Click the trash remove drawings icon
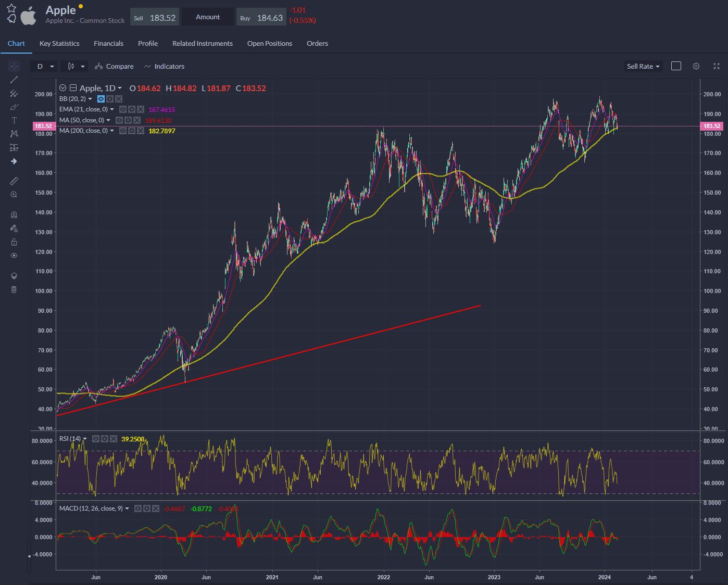The height and width of the screenshot is (585, 728). click(14, 289)
